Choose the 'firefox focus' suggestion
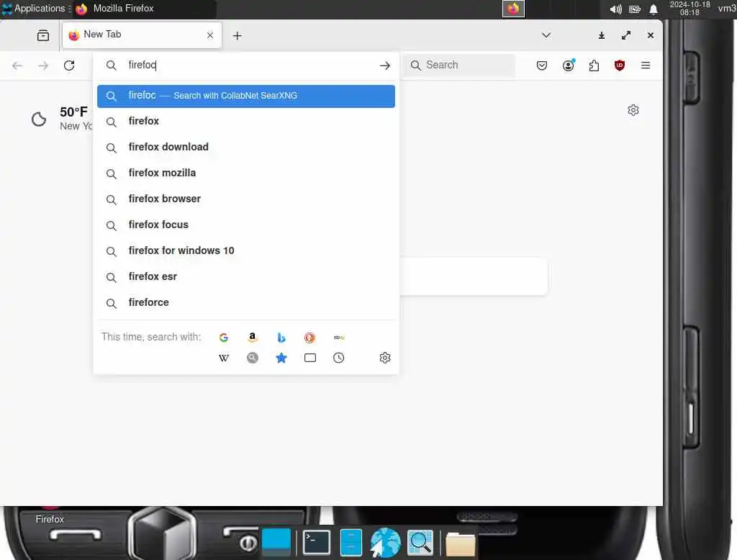The image size is (737, 560). coord(246,225)
